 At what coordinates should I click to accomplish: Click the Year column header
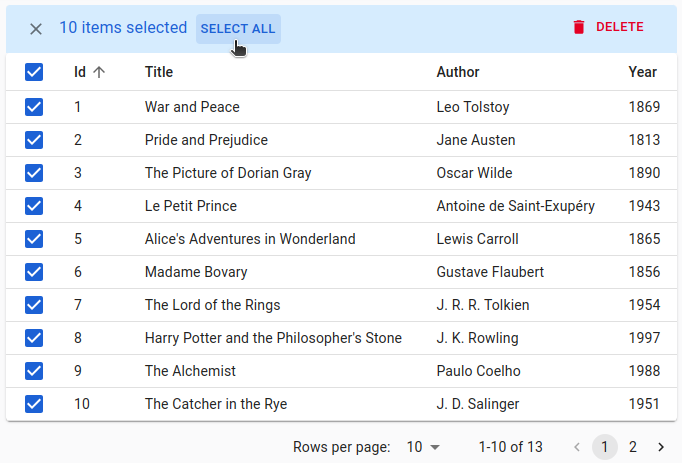point(642,72)
